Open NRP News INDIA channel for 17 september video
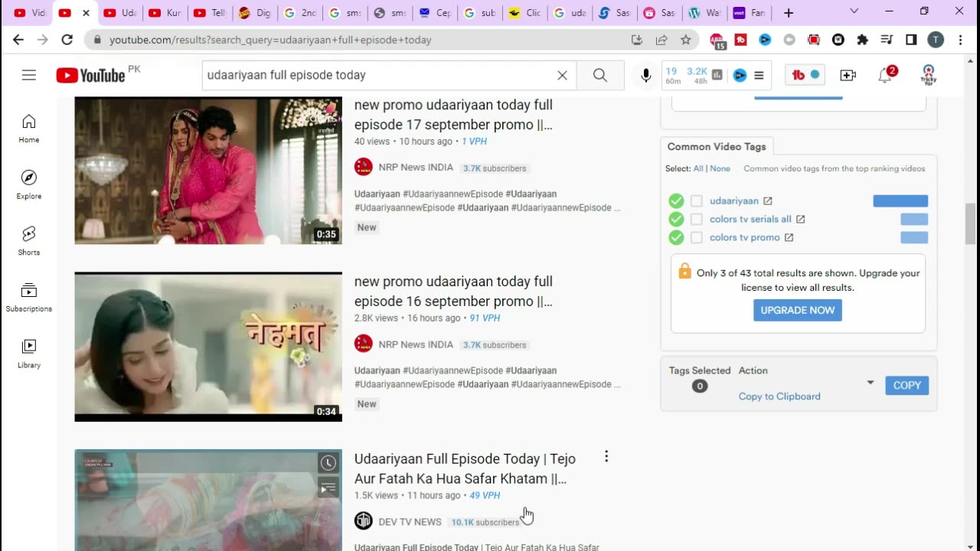980x551 pixels. click(x=416, y=168)
